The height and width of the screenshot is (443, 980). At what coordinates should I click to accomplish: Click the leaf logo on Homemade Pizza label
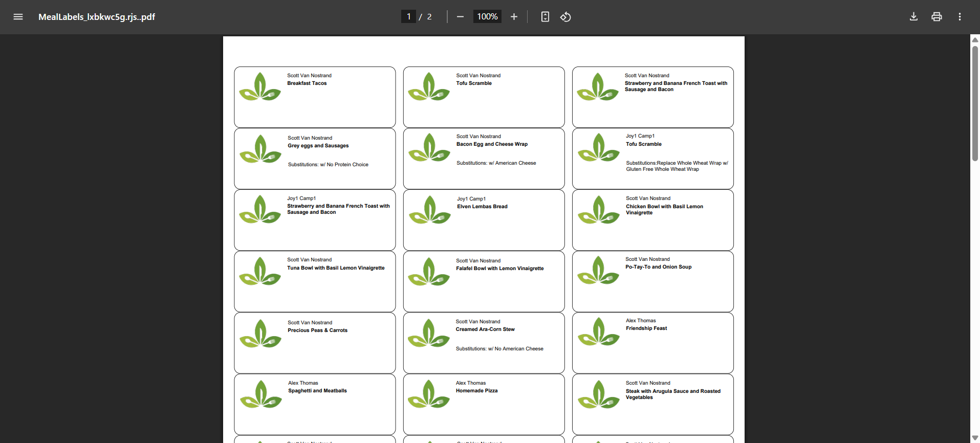click(x=429, y=394)
